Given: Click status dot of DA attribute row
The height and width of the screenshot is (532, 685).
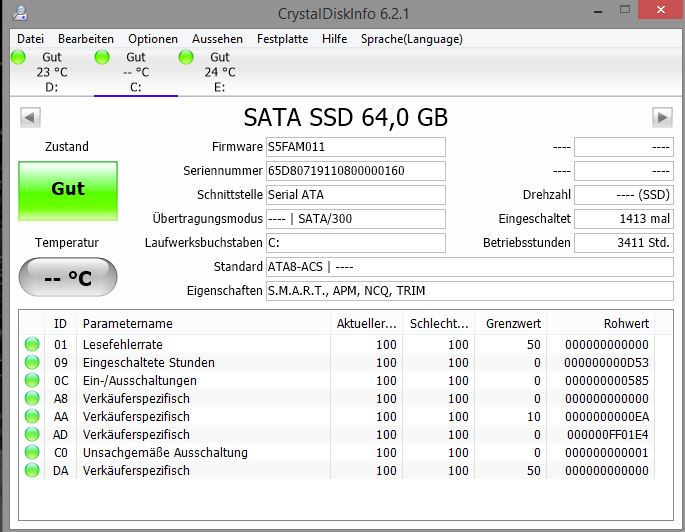Looking at the screenshot, I should pos(32,470).
